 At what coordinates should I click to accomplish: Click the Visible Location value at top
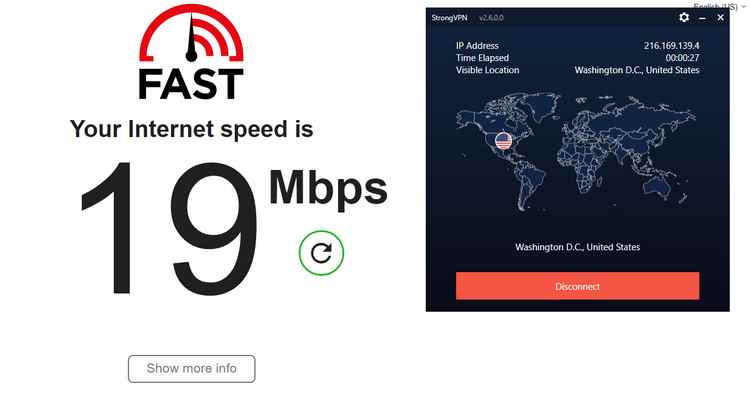tap(637, 70)
